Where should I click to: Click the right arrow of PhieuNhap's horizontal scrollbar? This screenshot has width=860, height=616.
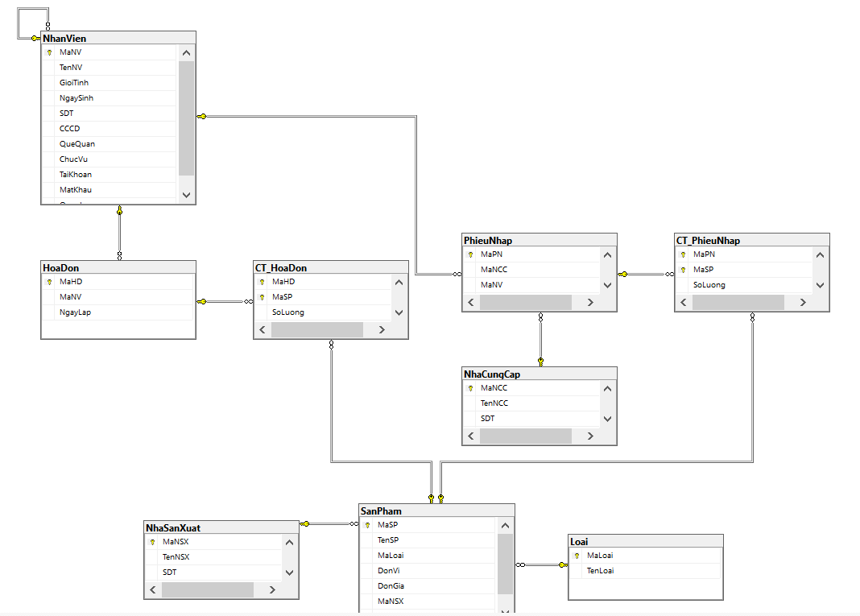590,302
